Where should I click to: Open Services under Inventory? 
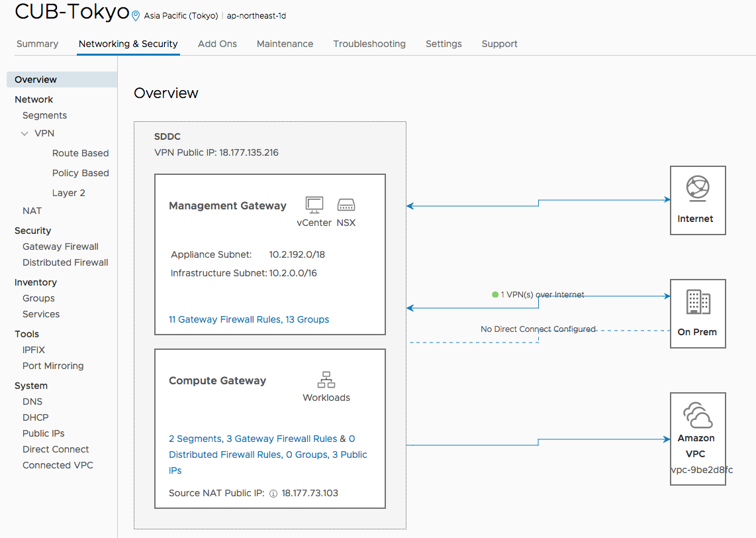pos(41,314)
